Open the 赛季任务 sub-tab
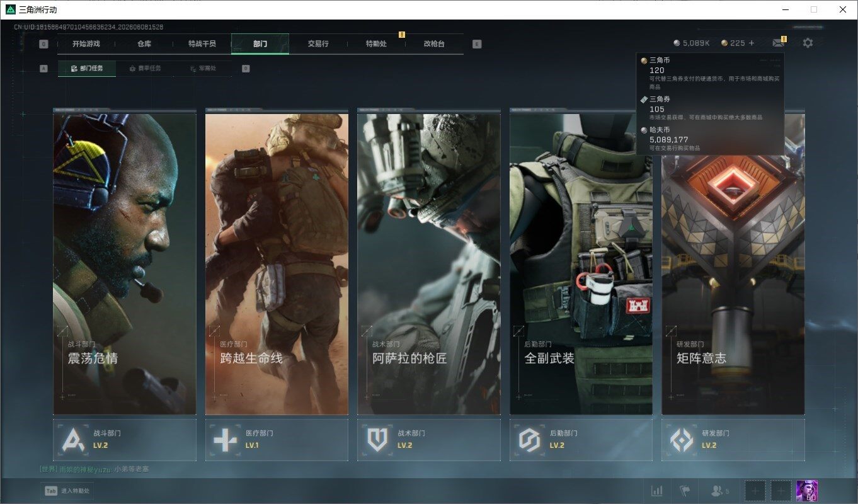 coord(145,68)
